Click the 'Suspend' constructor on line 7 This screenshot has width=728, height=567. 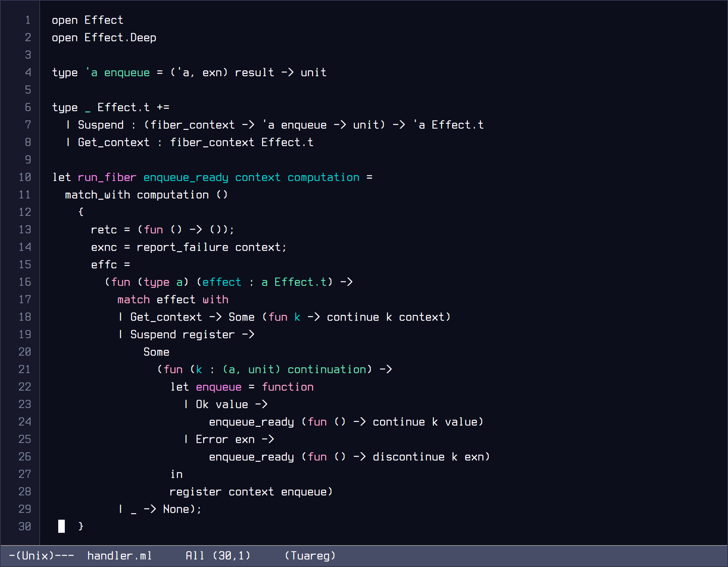[101, 125]
